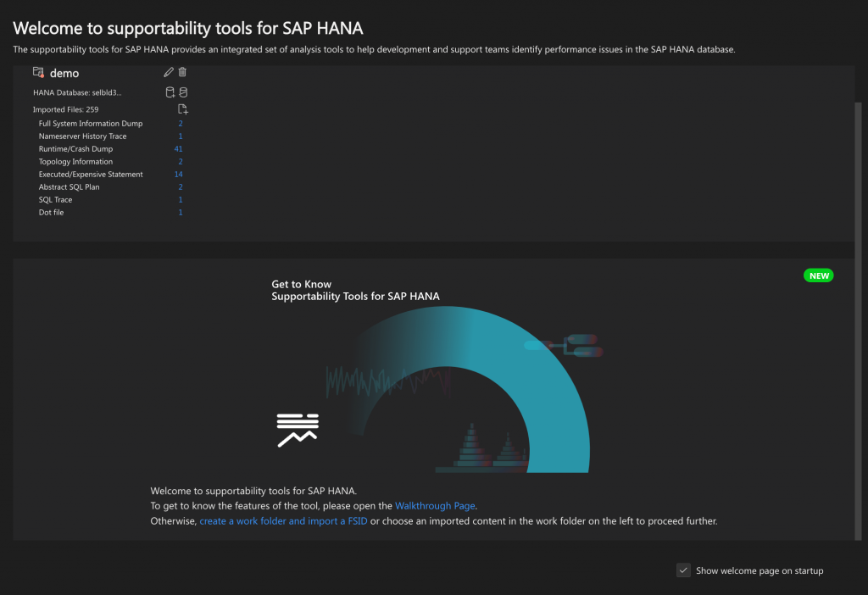Open the 41 Runtime/Crash Dump files count
This screenshot has width=868, height=595.
(178, 149)
